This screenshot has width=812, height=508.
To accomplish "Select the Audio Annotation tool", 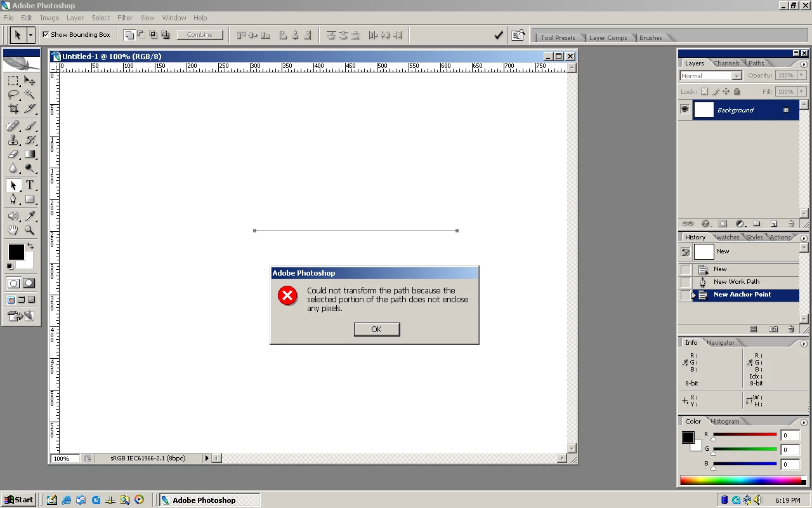I will (13, 216).
